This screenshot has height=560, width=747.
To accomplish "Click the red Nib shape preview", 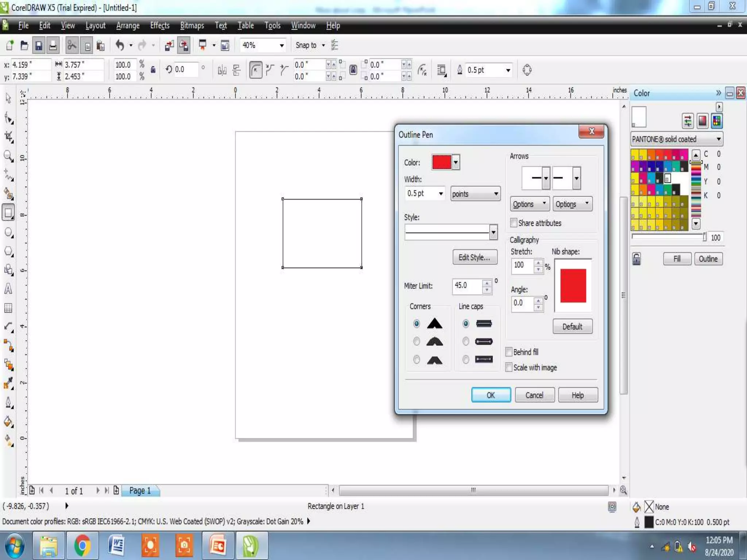I will [573, 285].
